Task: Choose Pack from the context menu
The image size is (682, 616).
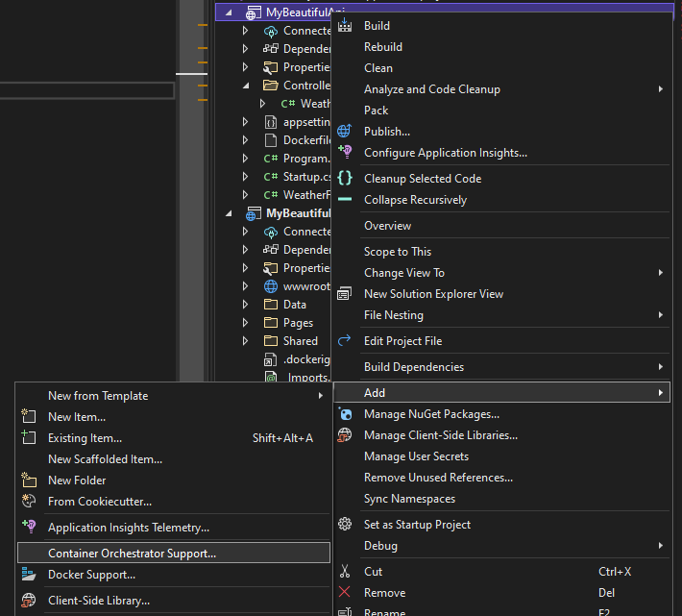Action: (x=501, y=111)
